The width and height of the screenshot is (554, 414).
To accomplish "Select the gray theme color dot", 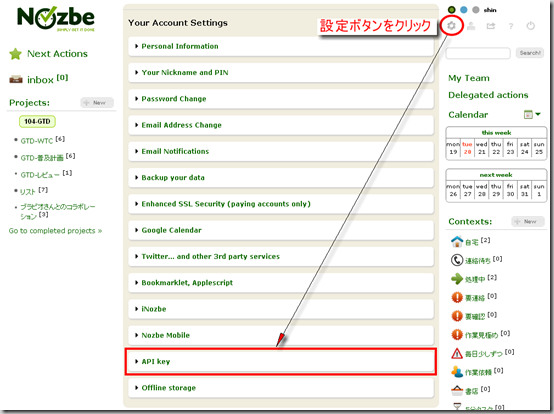I will point(476,10).
